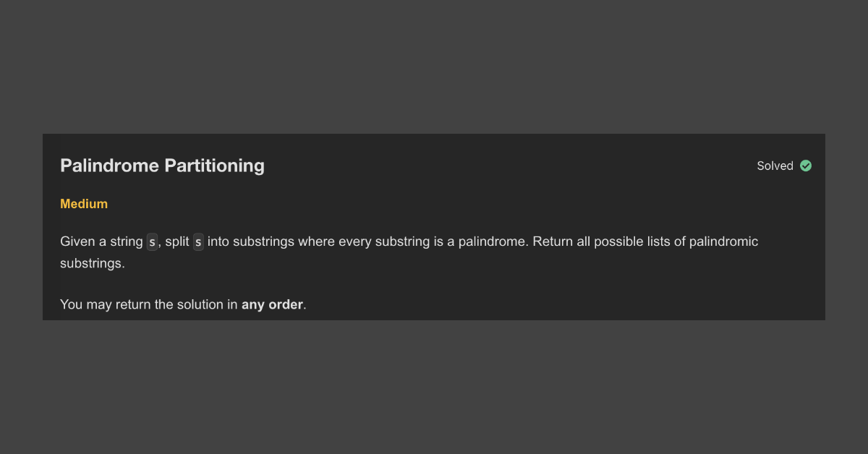Select the Medium difficulty tag

coord(84,204)
